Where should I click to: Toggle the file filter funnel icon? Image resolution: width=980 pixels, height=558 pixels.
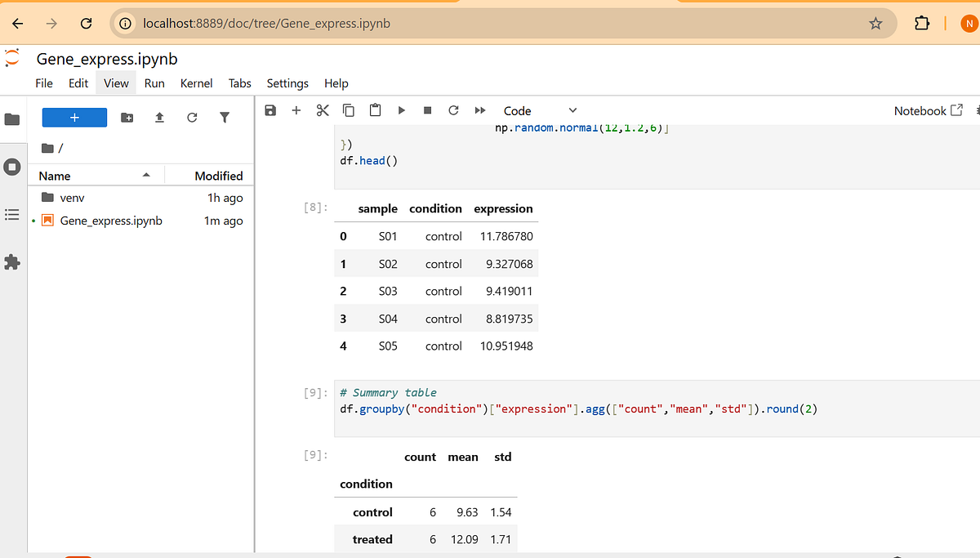225,118
